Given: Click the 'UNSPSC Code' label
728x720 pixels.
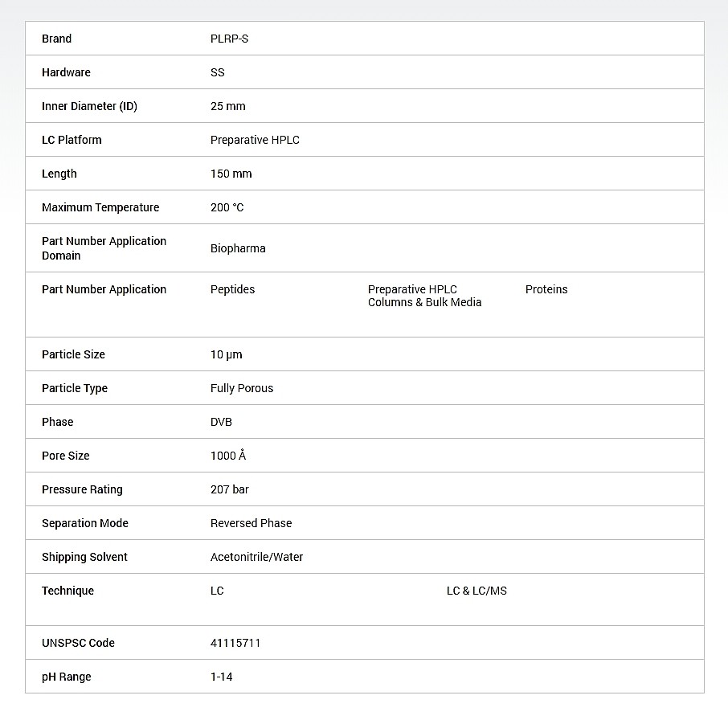Looking at the screenshot, I should pos(78,643).
